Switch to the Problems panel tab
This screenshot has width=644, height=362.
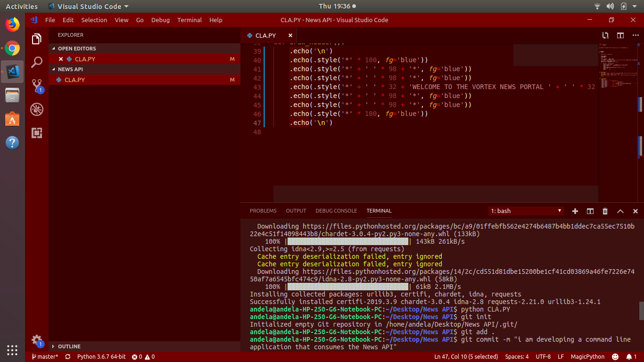point(263,211)
